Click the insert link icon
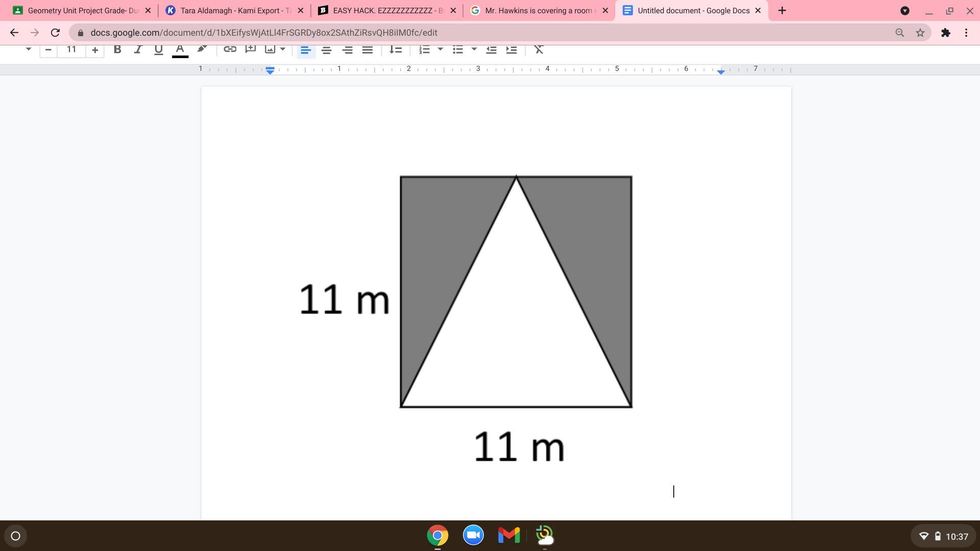Image resolution: width=980 pixels, height=551 pixels. point(230,49)
